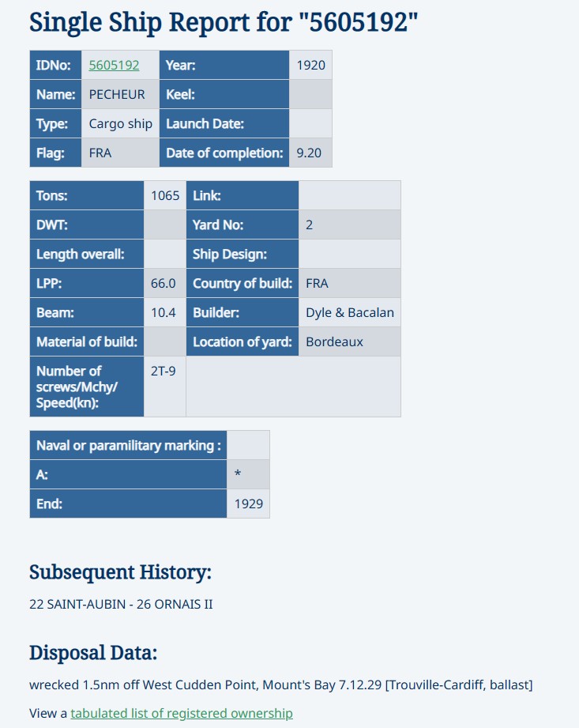Click the page title Single Ship Report

(224, 22)
